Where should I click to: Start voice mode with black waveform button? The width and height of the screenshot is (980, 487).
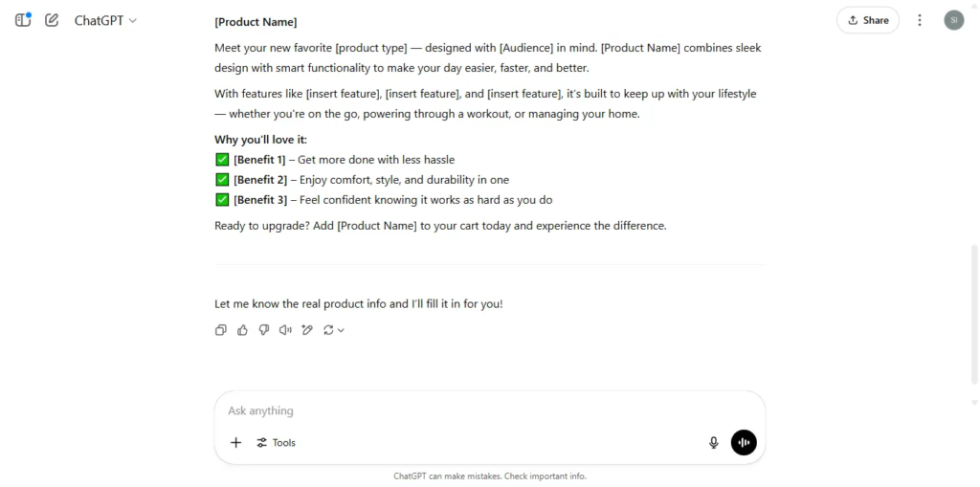tap(744, 443)
